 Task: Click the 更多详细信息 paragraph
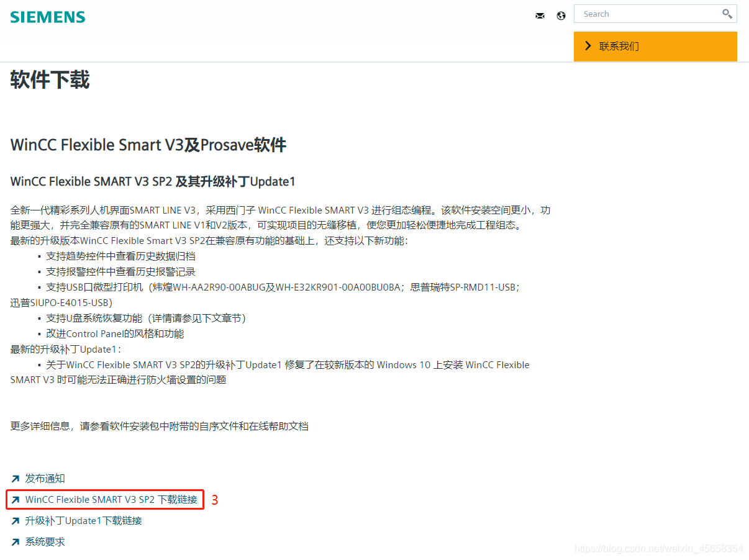[160, 426]
